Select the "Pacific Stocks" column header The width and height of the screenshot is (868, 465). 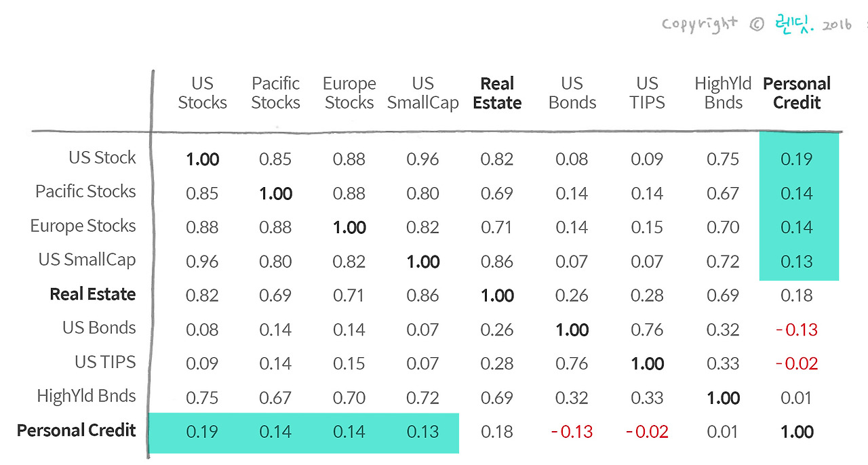pyautogui.click(x=275, y=94)
